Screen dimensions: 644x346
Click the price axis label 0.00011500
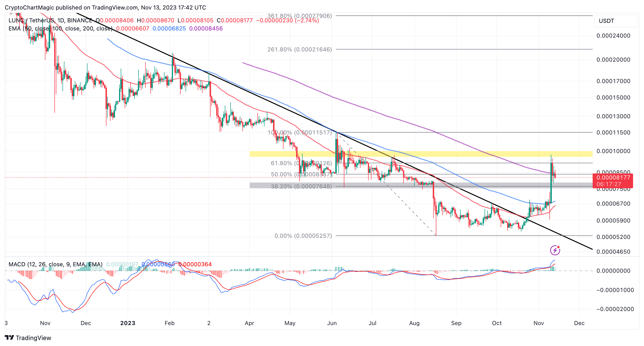[x=613, y=133]
